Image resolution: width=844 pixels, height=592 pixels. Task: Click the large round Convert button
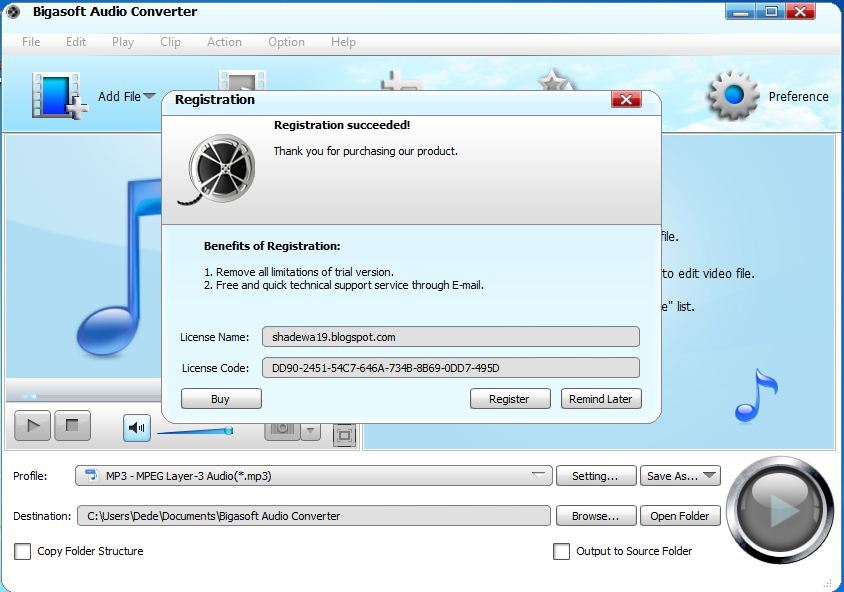tap(780, 510)
